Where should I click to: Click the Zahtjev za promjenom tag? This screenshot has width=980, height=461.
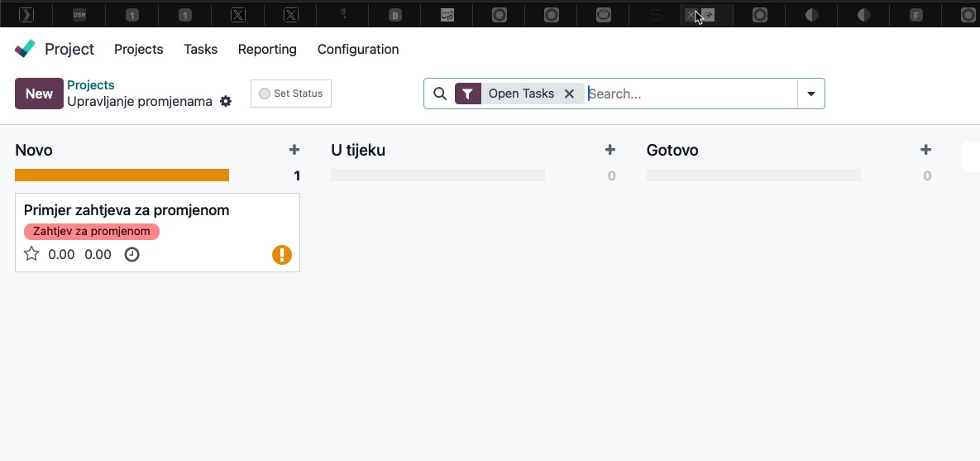(x=92, y=232)
